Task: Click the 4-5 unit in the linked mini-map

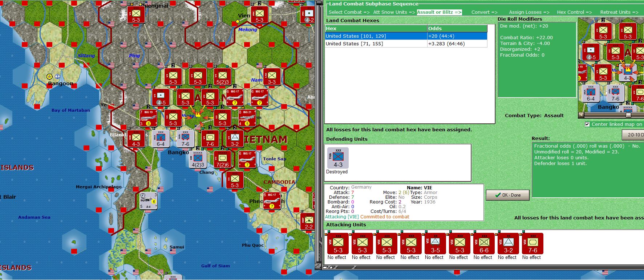Action: pos(591,52)
